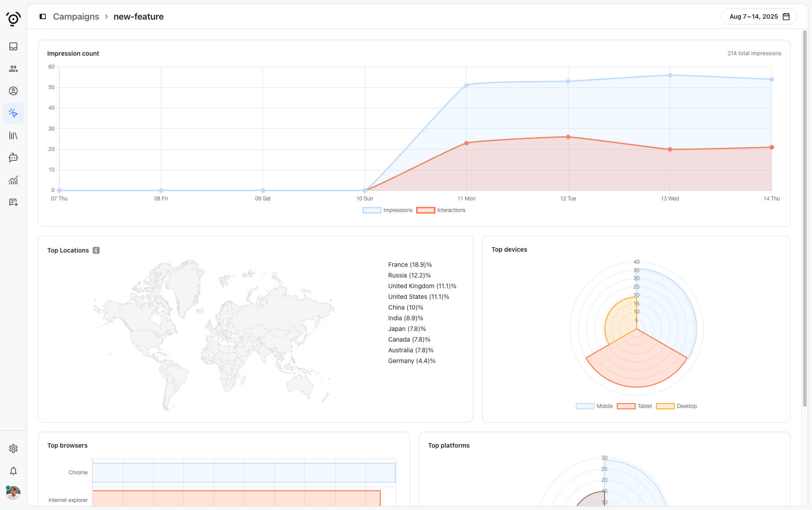Click the Japan (7.8)% location entry

point(407,329)
